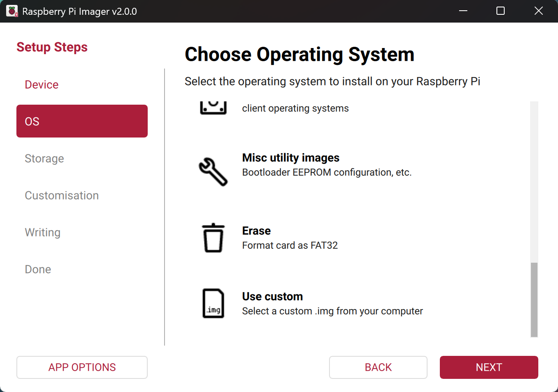Go to the Device setup step
This screenshot has height=392, width=558.
41,85
